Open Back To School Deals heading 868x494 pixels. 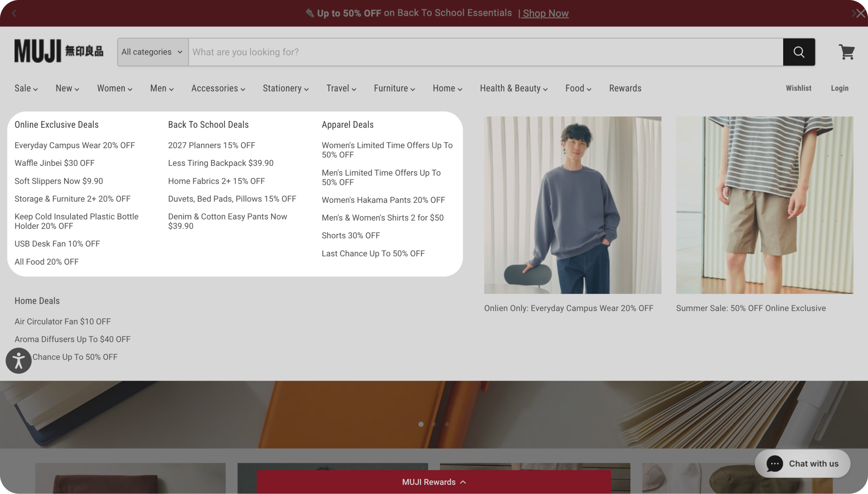pos(208,125)
